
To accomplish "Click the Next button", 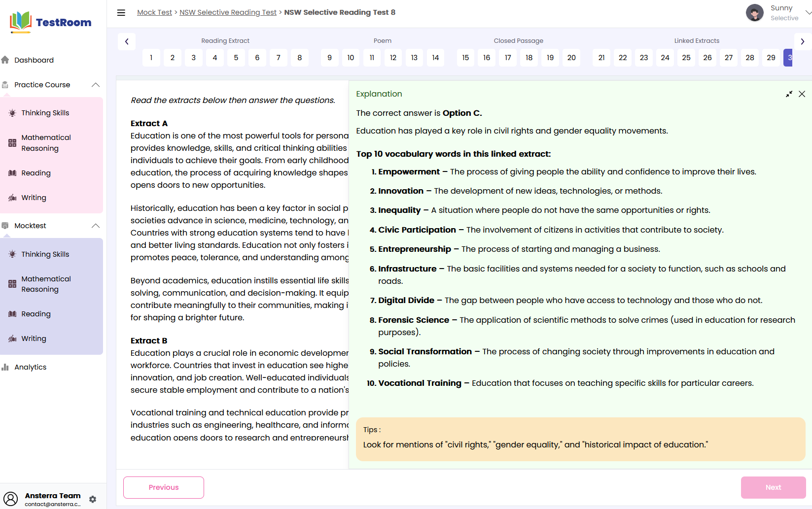I will point(773,487).
